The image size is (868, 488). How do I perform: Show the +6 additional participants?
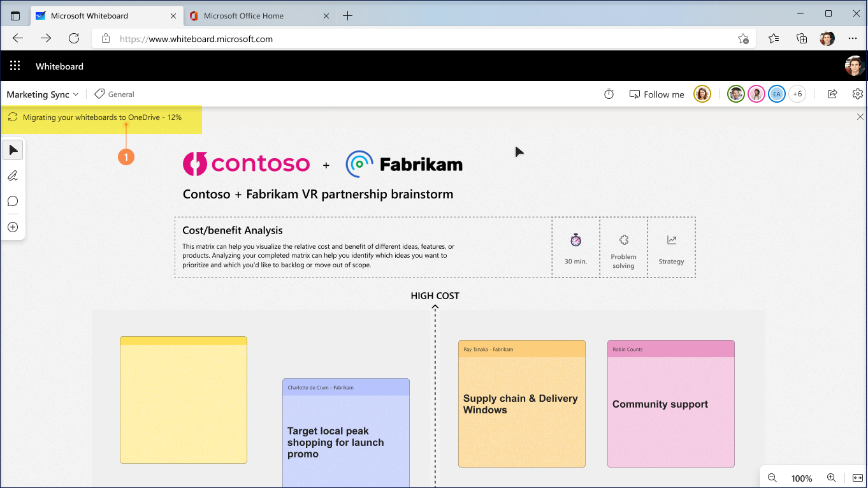tap(797, 94)
